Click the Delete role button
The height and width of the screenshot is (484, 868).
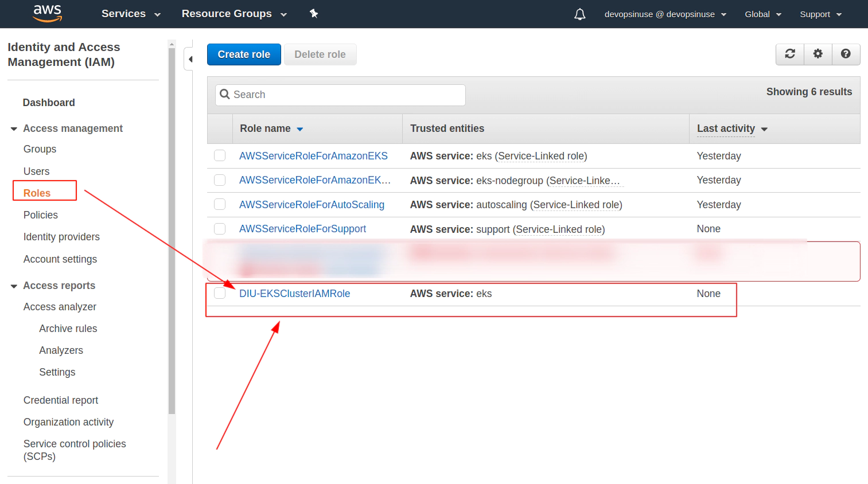coord(320,54)
